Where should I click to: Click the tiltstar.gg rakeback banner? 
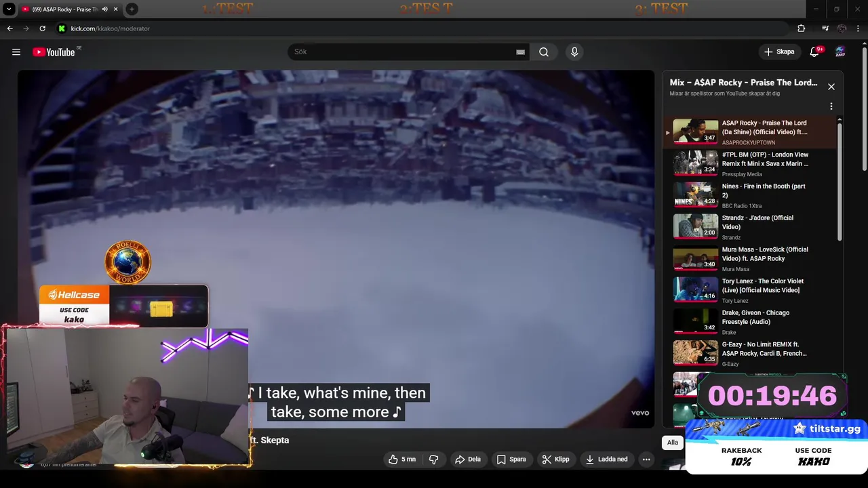(776, 447)
